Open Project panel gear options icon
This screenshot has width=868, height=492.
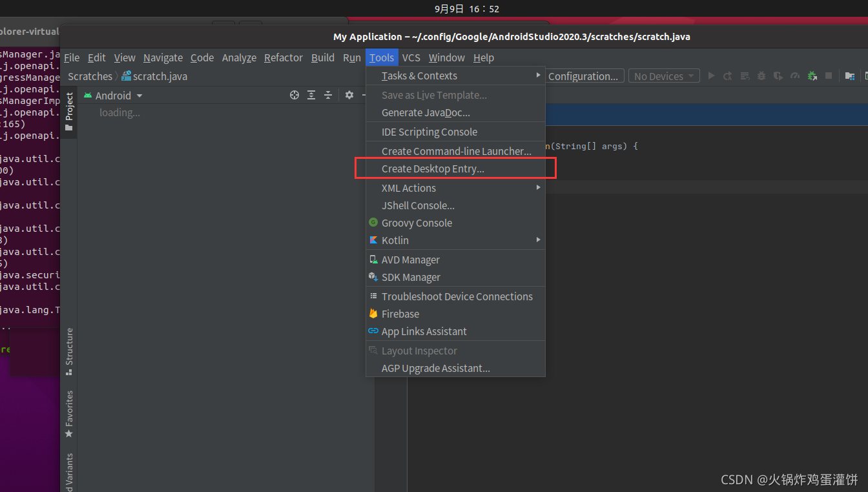(x=349, y=95)
